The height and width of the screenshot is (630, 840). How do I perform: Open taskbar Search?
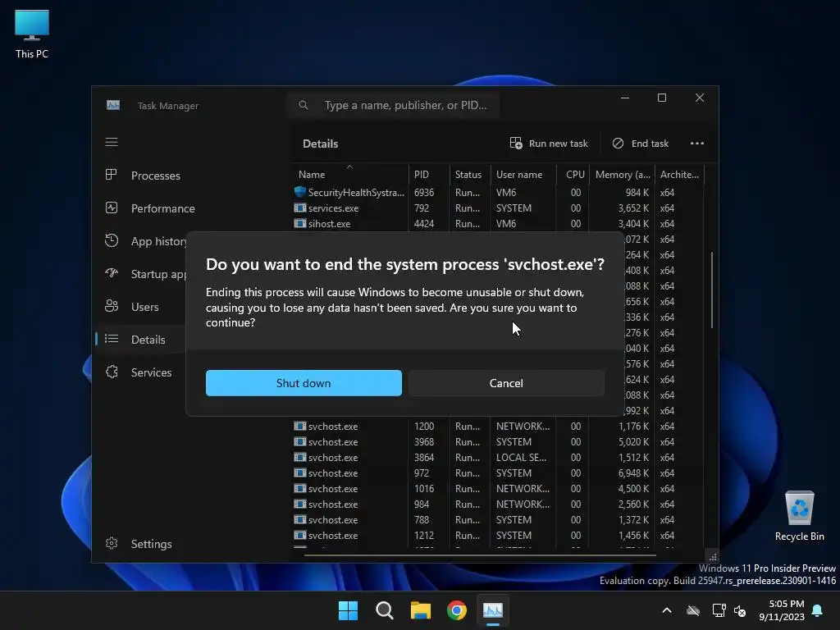click(384, 610)
